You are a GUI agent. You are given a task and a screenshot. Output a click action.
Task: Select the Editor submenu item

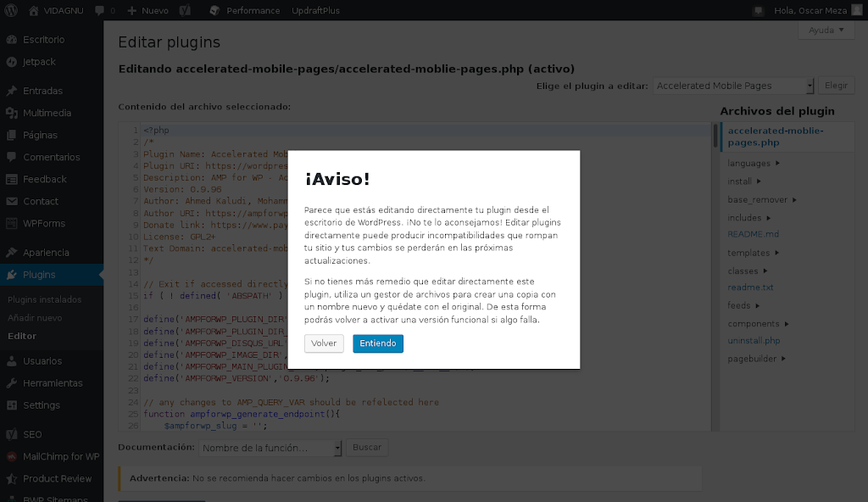tap(22, 337)
